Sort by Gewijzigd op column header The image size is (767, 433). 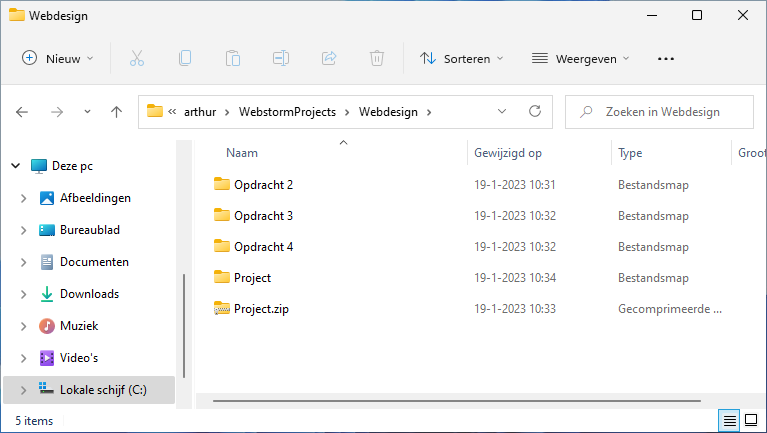tap(508, 153)
